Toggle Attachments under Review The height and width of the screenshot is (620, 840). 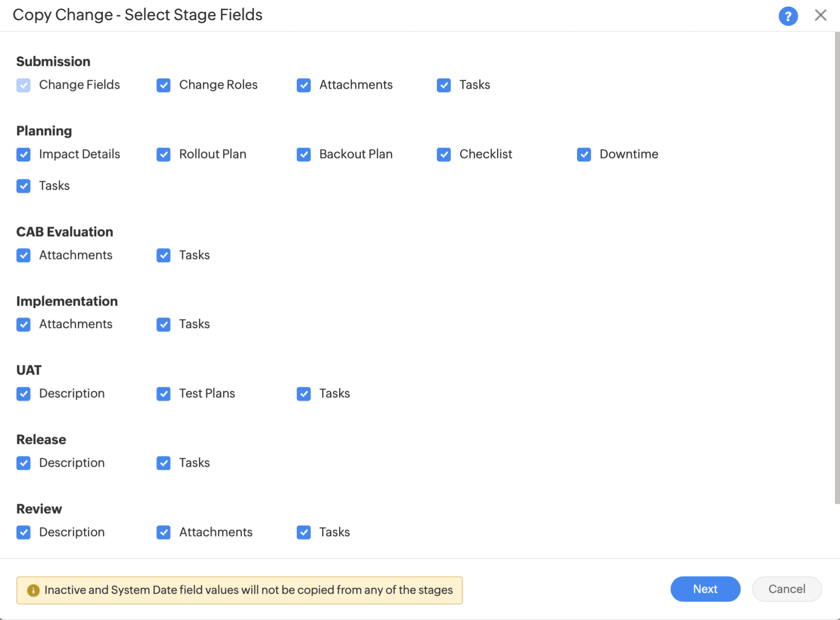click(x=163, y=533)
